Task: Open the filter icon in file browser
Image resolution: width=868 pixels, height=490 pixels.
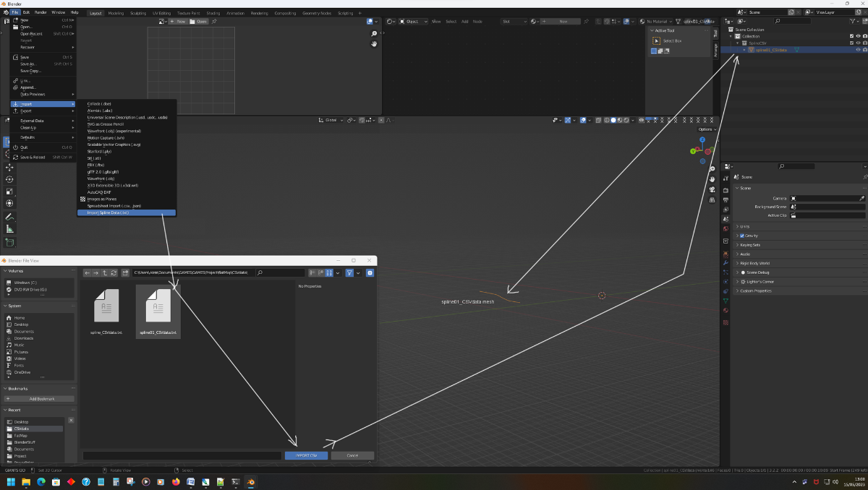Action: pos(349,272)
